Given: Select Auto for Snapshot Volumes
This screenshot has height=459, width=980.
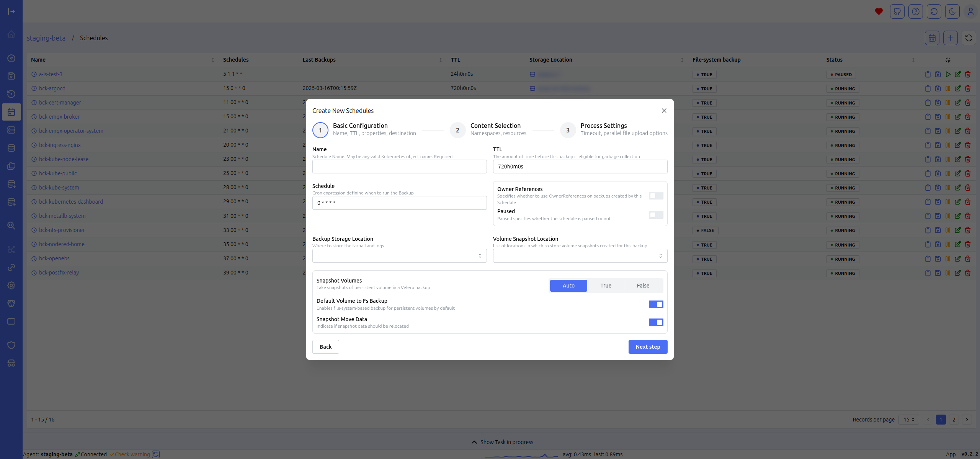Looking at the screenshot, I should pos(568,286).
